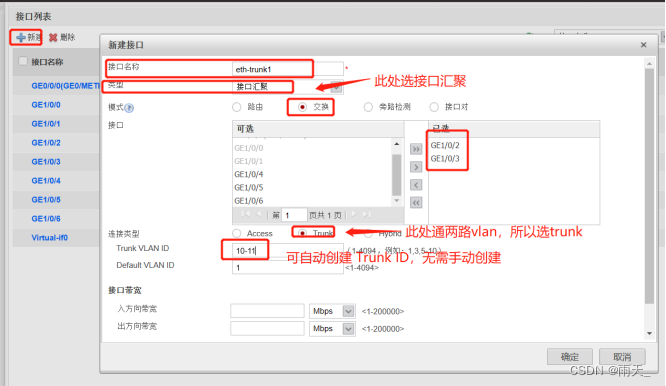Open GE1/0/0 in interface list

[46, 105]
